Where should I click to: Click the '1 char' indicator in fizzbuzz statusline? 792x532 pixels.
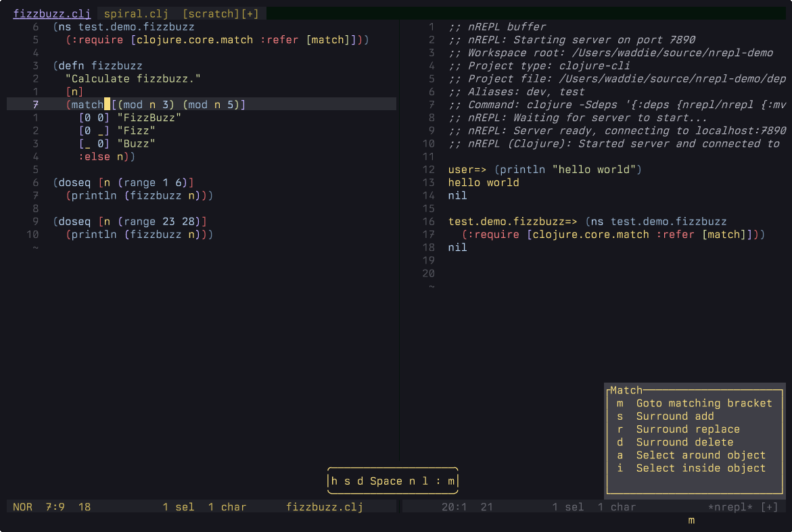pyautogui.click(x=227, y=507)
